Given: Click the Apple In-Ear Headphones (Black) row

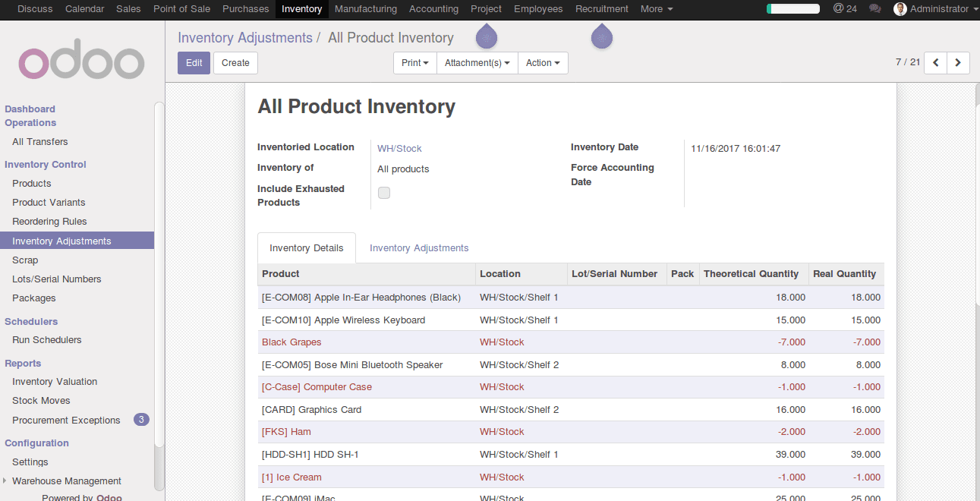Looking at the screenshot, I should click(571, 298).
